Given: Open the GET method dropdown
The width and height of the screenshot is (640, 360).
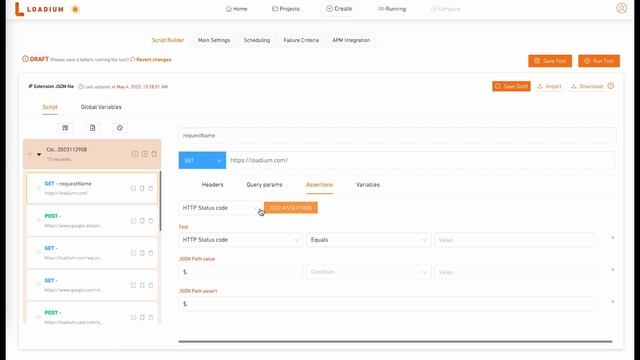Looking at the screenshot, I should [x=202, y=160].
